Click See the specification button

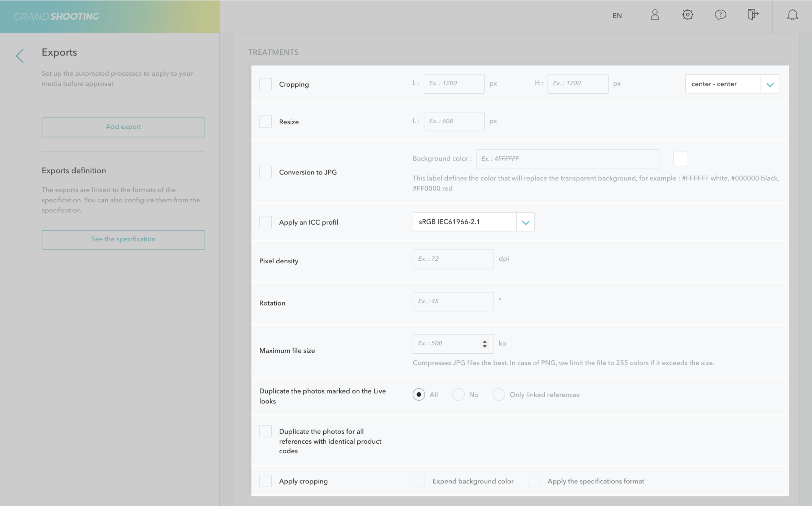(123, 240)
